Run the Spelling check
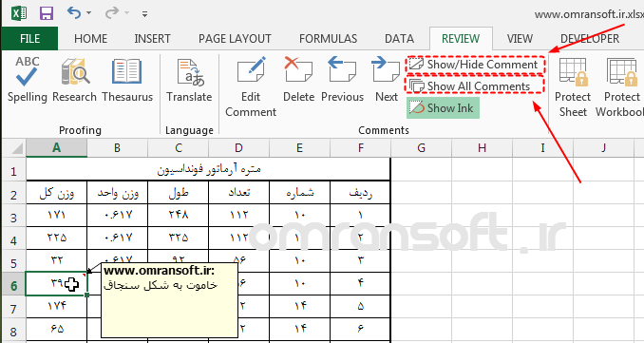The width and height of the screenshot is (644, 343). coord(28,80)
